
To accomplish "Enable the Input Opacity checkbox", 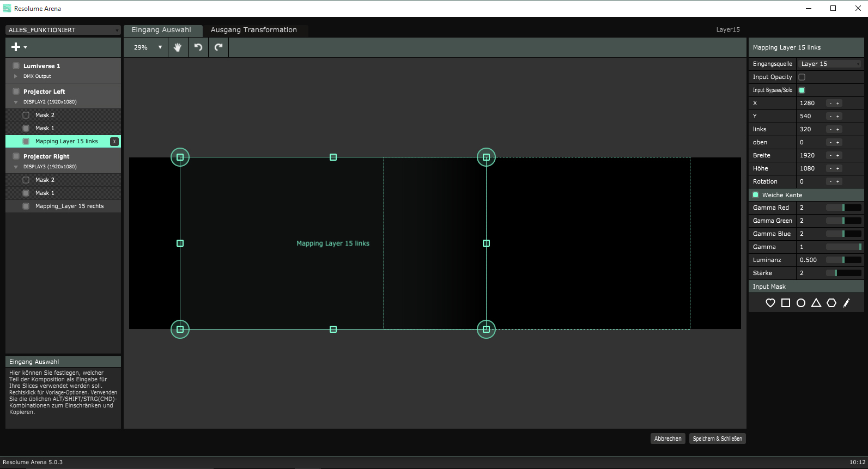I will click(802, 77).
